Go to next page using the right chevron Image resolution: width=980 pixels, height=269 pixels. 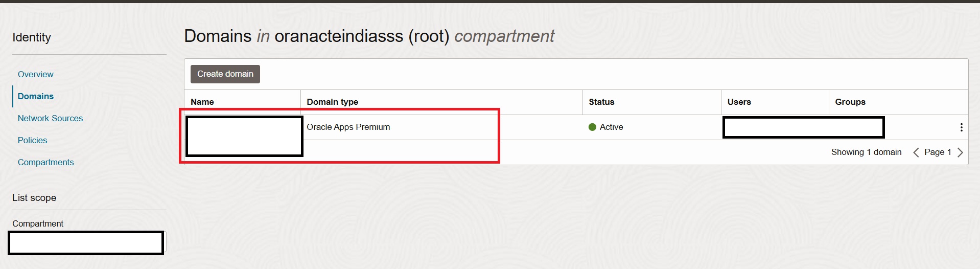coord(960,152)
